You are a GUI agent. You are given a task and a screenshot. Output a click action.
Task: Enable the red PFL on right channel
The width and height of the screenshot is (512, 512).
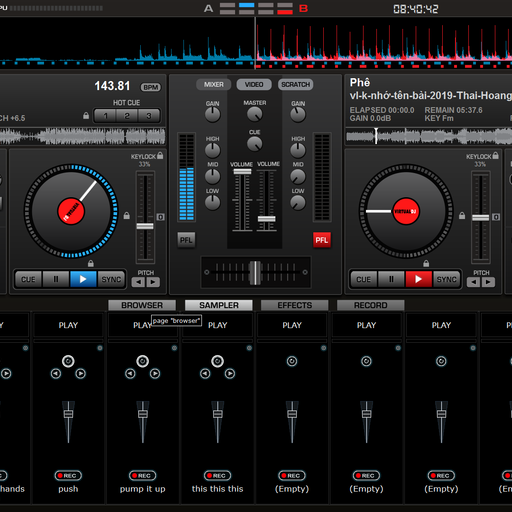tap(322, 240)
